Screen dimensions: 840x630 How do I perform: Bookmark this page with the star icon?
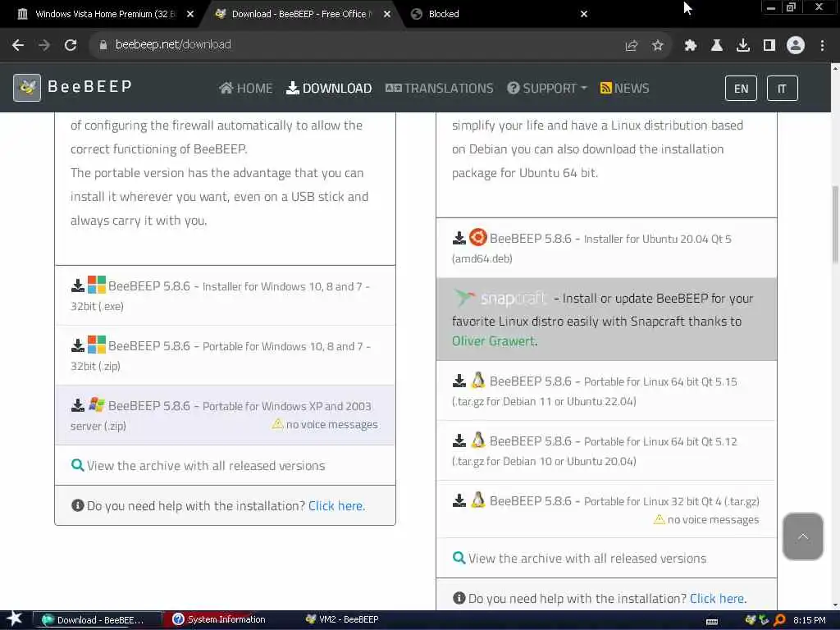[x=657, y=46]
